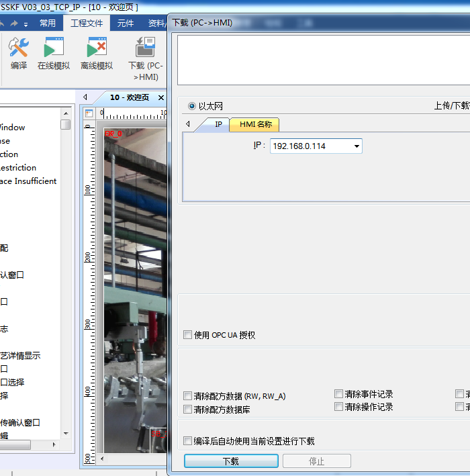Click the 编译 compile icon

[19, 53]
